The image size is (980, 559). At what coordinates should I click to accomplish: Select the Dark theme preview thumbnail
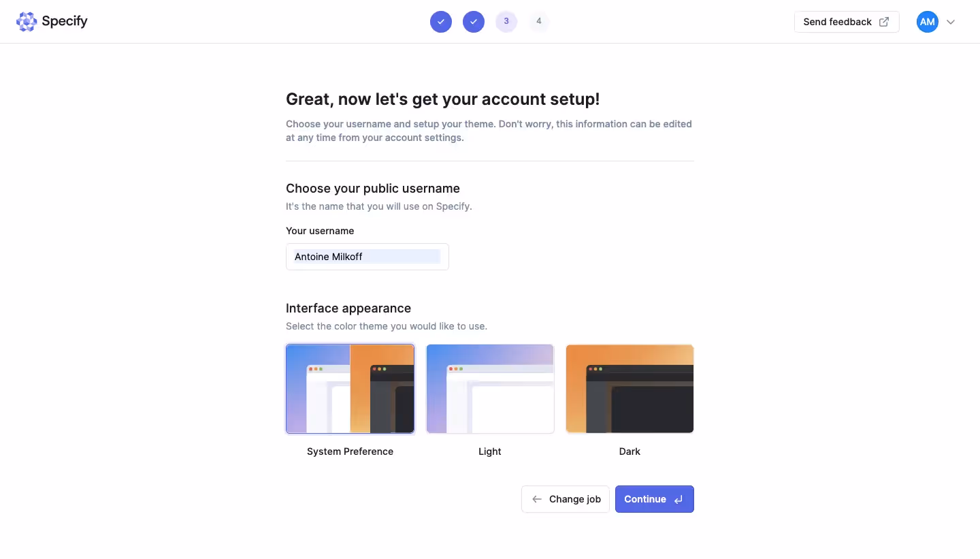(630, 389)
